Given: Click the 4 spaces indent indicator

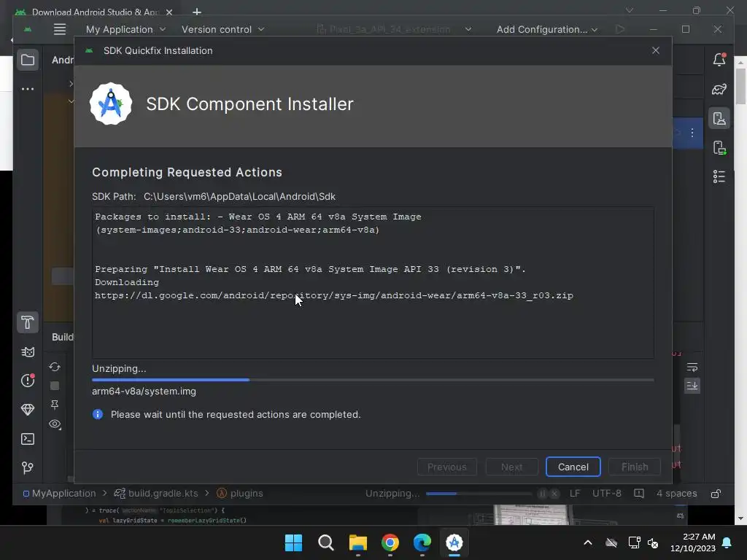Looking at the screenshot, I should 676,494.
